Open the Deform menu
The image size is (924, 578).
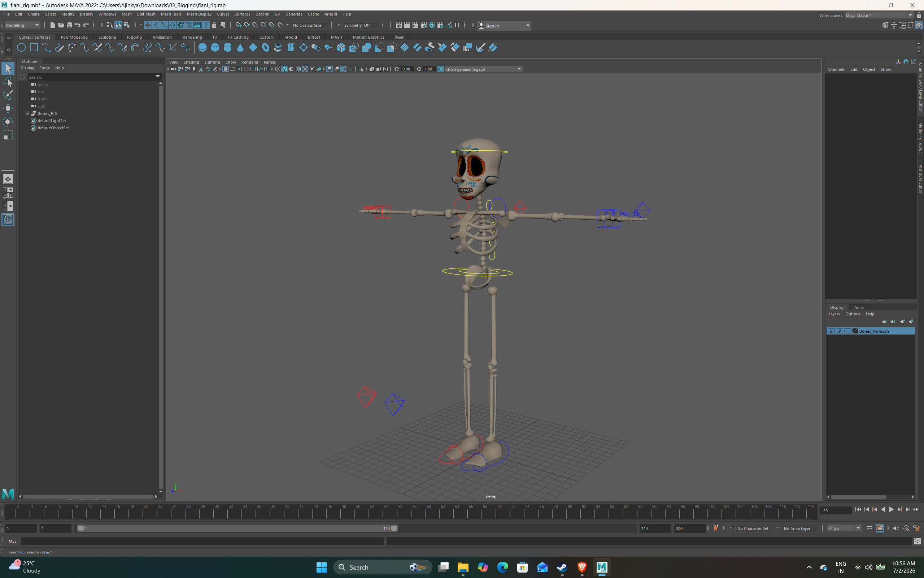pyautogui.click(x=262, y=14)
